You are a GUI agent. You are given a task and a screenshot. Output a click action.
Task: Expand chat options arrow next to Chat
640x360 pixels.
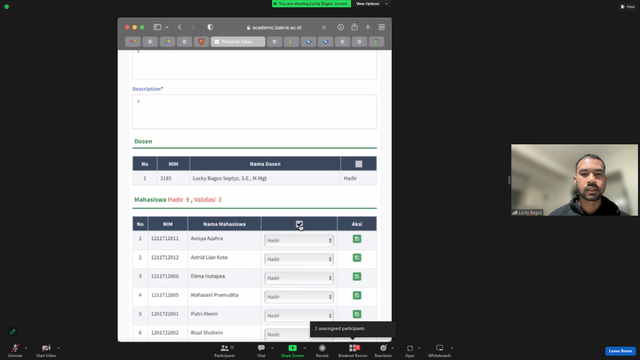[272, 348]
